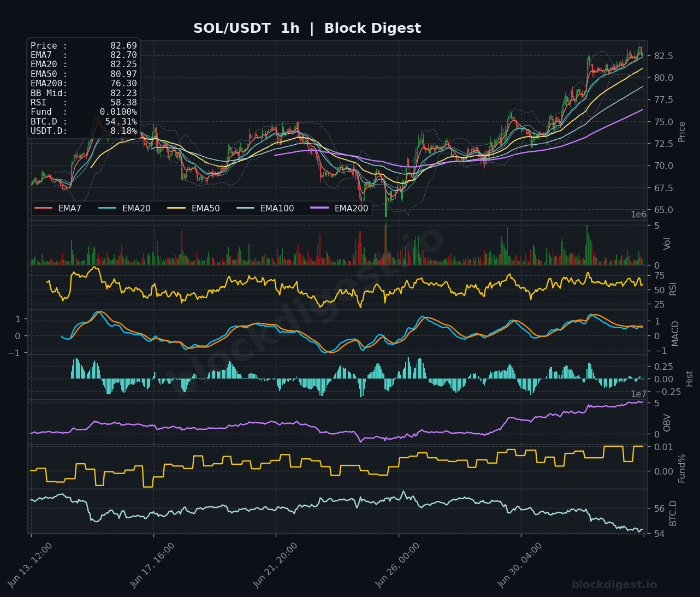Click the Vol axis label
Screen dimensions: 700x597
[667, 244]
